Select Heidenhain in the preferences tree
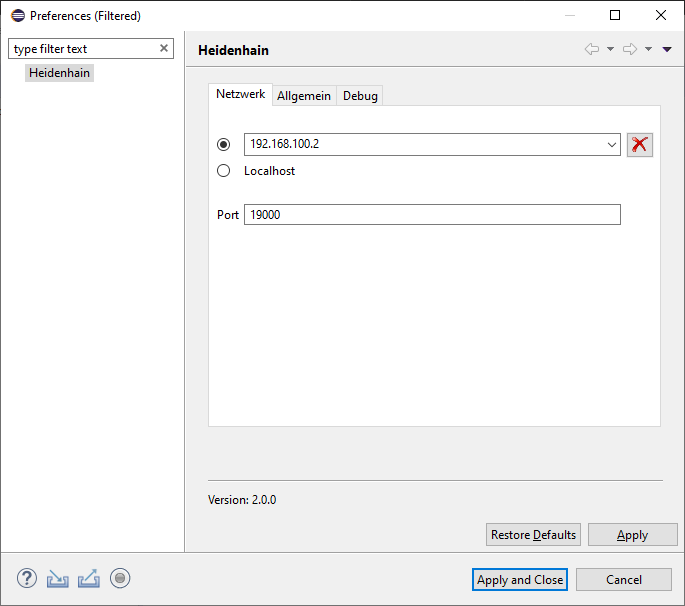 (59, 73)
